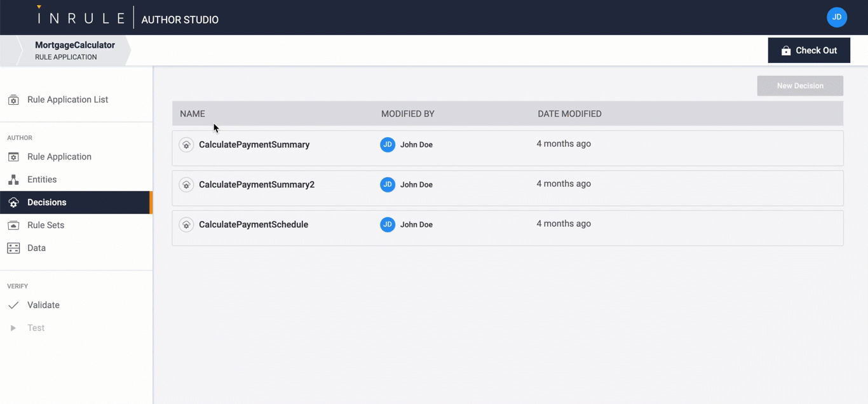
Task: Sort by the NAME column header
Action: coord(193,113)
